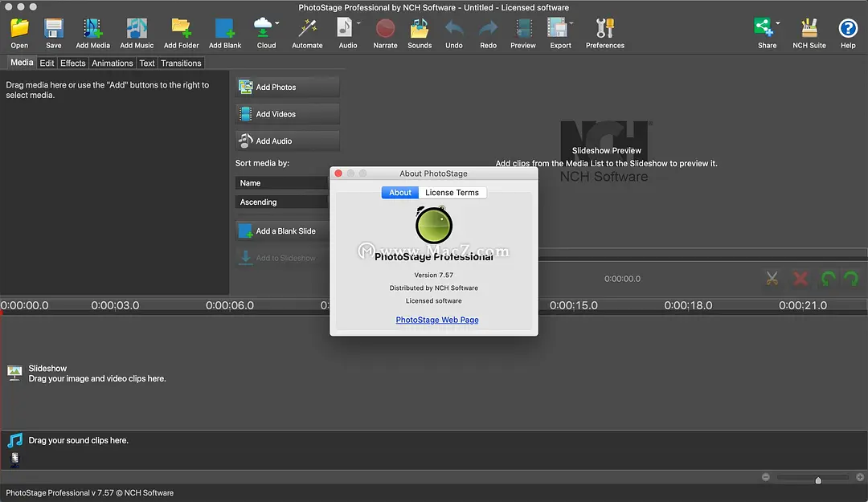Viewport: 868px width, 502px height.
Task: Click the 0:00:21.0 timeline marker
Action: tap(803, 305)
